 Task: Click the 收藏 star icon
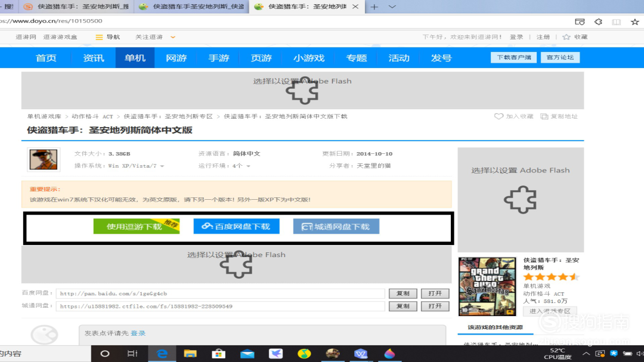[566, 37]
